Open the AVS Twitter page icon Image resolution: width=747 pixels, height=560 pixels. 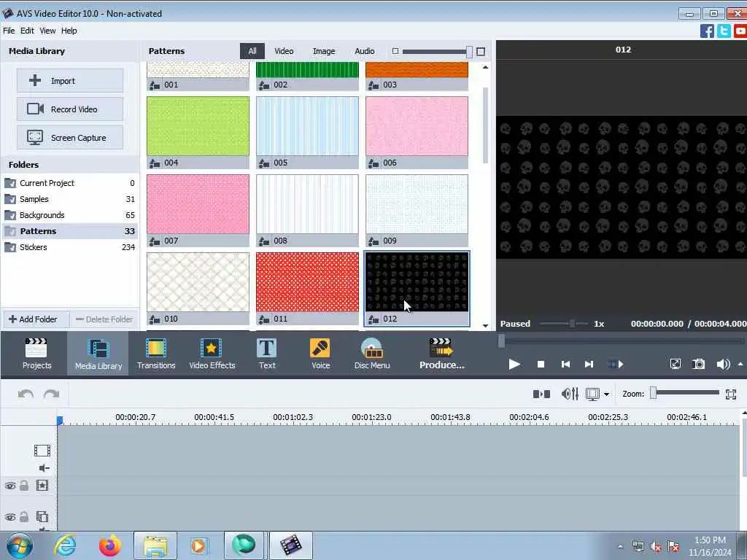point(724,31)
